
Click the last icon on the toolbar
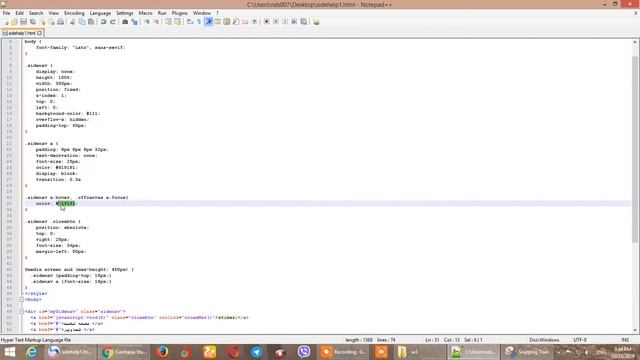click(316, 22)
